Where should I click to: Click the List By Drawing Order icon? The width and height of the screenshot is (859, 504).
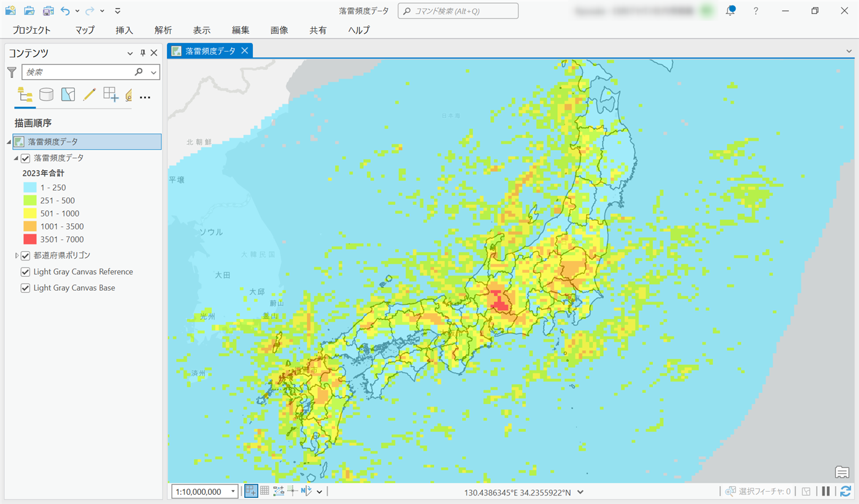25,94
